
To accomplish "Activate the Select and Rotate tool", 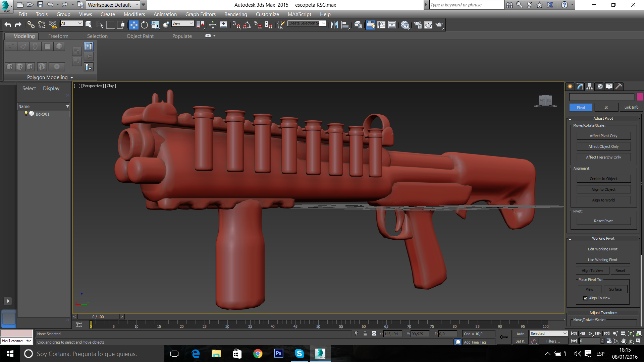I will point(144,25).
